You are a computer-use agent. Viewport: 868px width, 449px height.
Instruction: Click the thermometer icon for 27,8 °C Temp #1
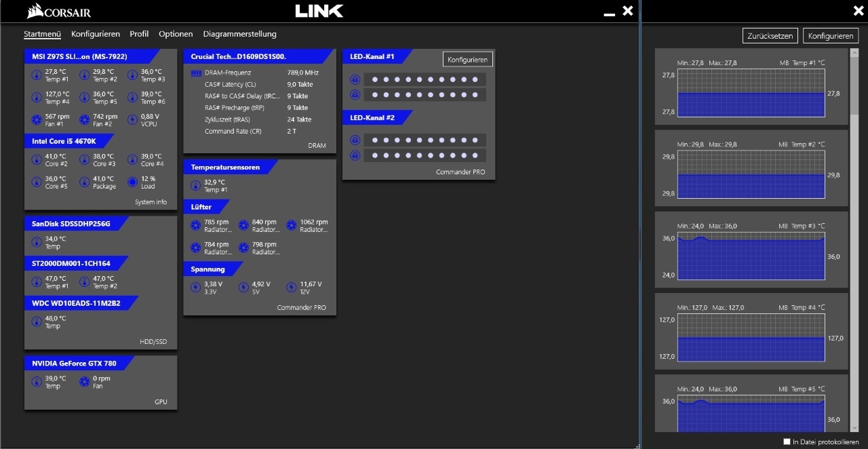click(x=37, y=75)
